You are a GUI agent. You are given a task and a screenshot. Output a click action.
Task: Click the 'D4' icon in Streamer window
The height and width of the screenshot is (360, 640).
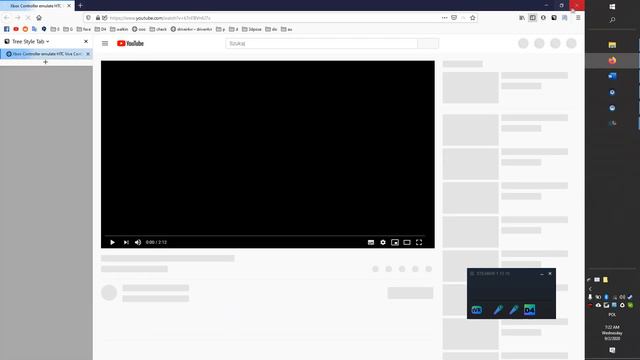click(529, 310)
